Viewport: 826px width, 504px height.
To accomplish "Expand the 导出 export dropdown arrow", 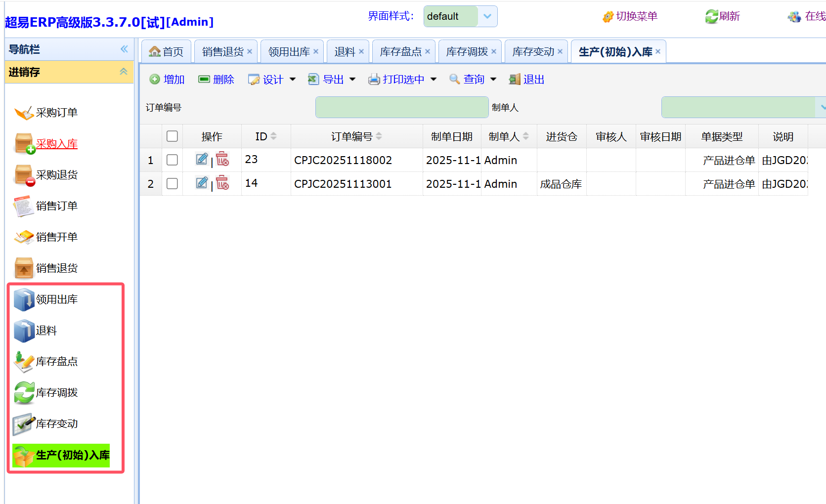I will point(352,80).
